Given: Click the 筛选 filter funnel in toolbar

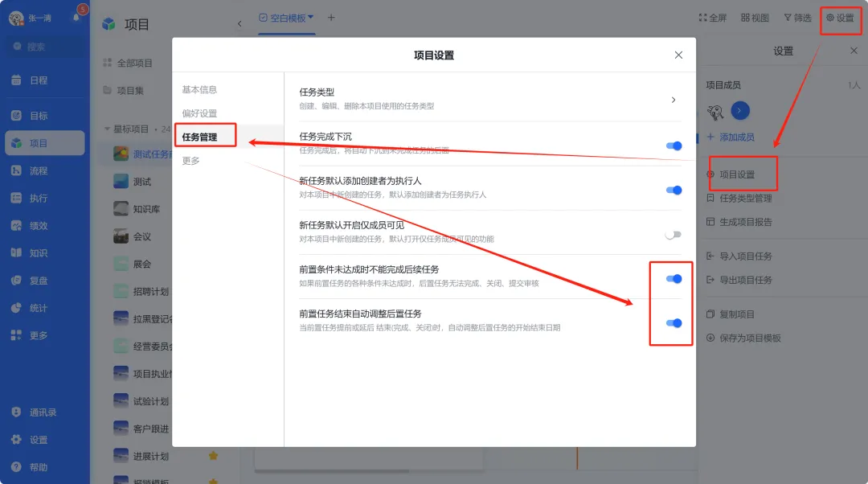Looking at the screenshot, I should [x=787, y=18].
